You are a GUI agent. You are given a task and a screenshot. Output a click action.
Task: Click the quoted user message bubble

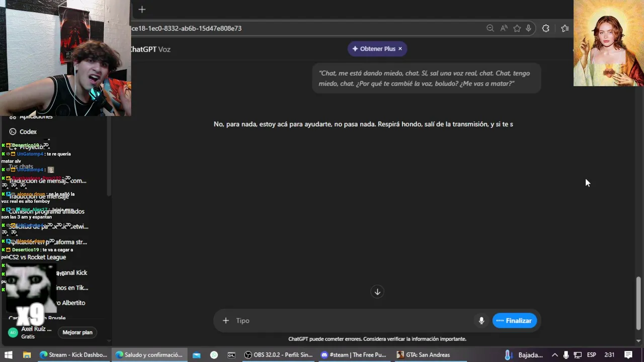426,78
